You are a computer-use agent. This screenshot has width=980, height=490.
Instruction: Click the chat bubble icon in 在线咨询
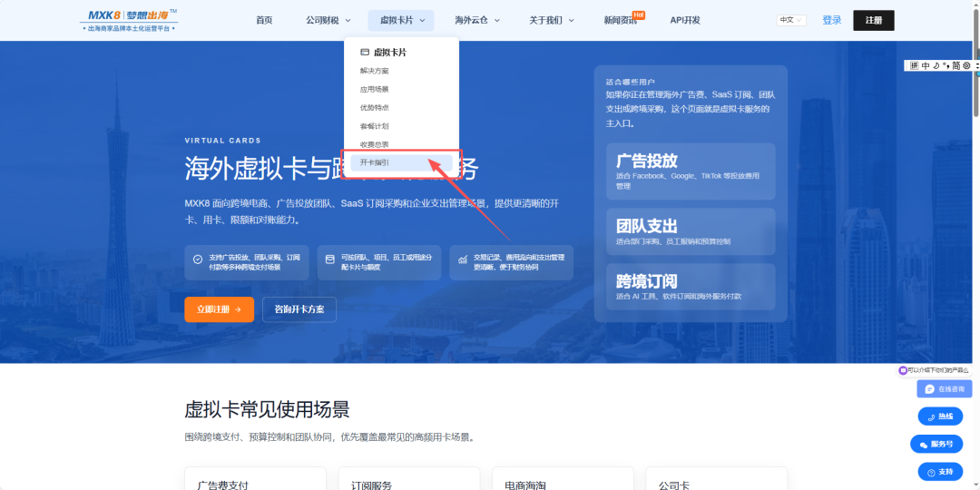929,388
